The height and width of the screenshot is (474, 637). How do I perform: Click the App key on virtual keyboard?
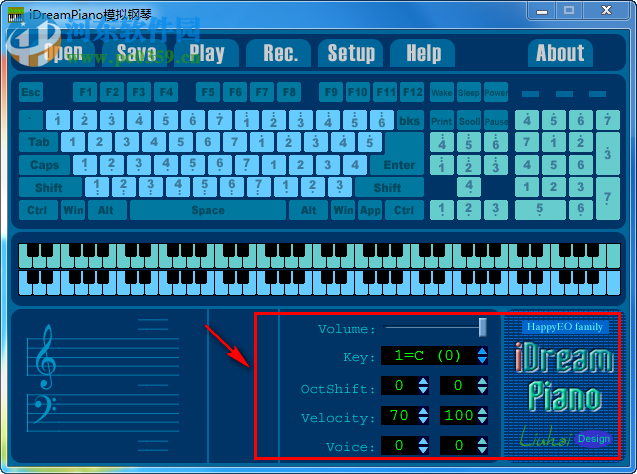(370, 210)
